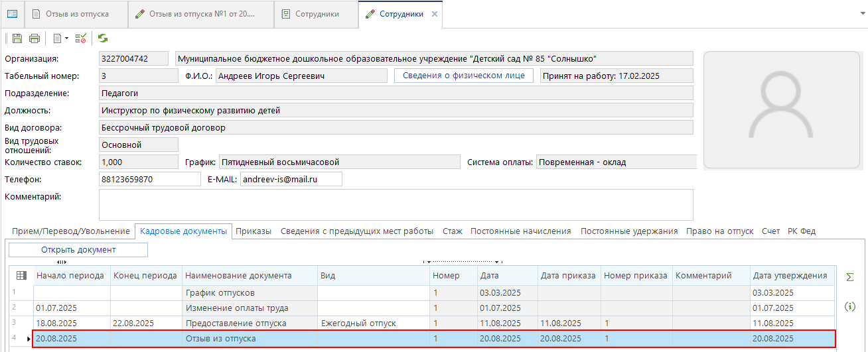The width and height of the screenshot is (868, 352).
Task: Click the Save icon in the toolbar
Action: [x=17, y=38]
